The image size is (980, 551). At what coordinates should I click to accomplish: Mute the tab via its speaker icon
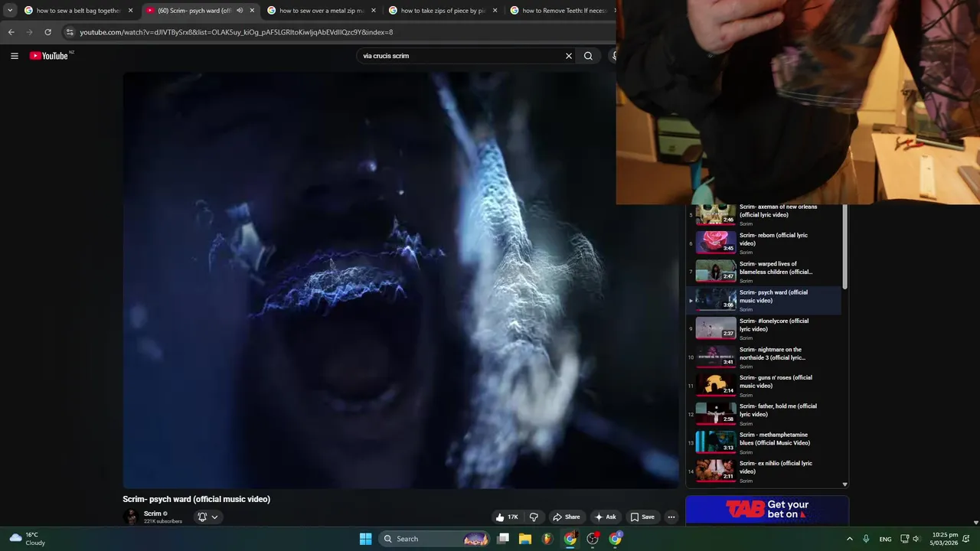tap(239, 11)
